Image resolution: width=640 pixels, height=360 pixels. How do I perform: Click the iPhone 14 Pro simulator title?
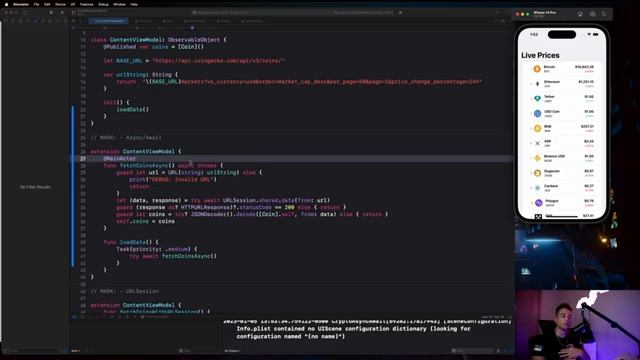tap(544, 13)
